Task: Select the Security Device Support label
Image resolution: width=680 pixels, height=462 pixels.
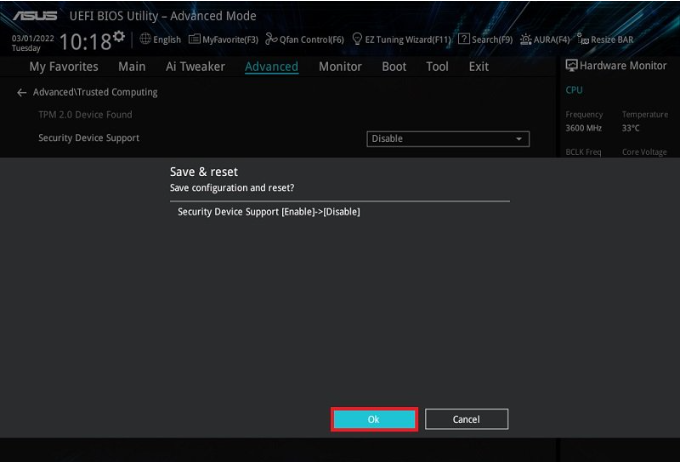Action: [88, 138]
